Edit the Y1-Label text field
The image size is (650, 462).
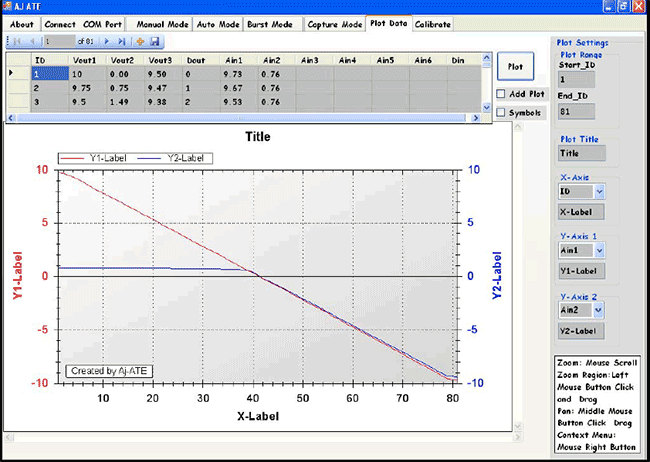pyautogui.click(x=581, y=271)
